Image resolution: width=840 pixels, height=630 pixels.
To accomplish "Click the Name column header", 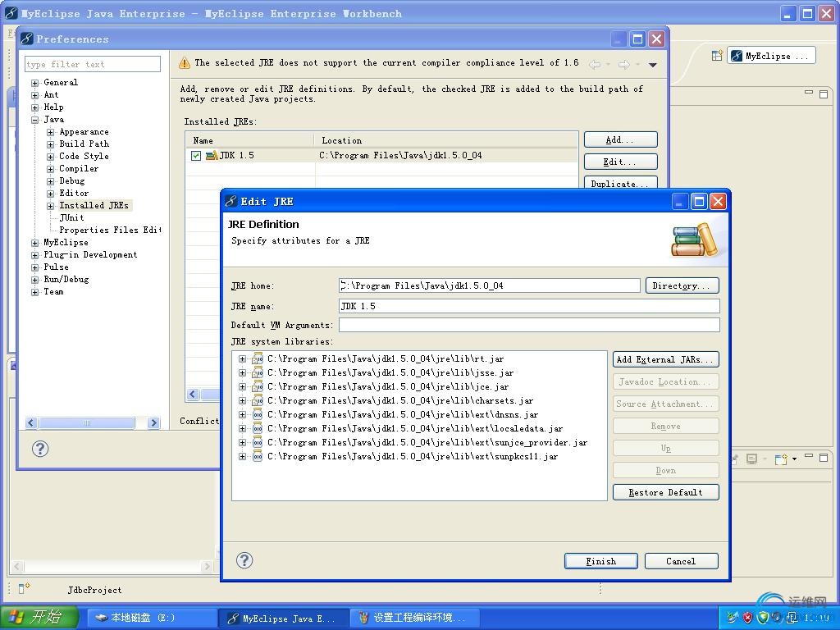I will pyautogui.click(x=250, y=140).
